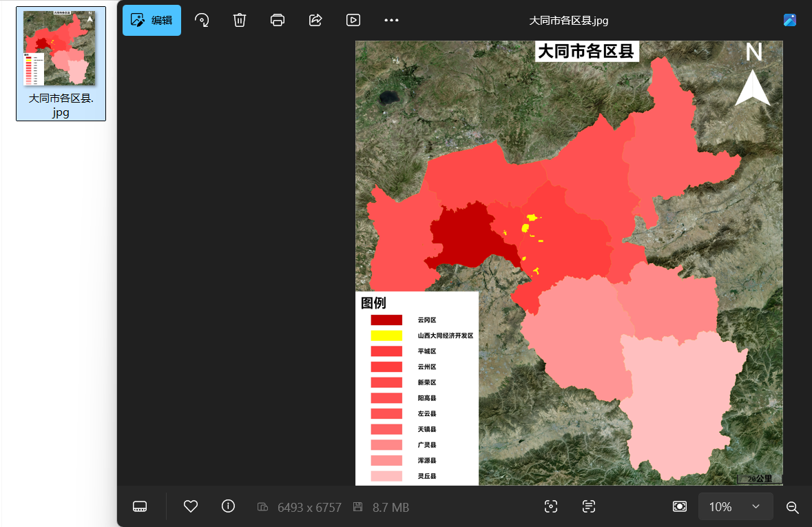Zoom out using the magnifier minus icon
The width and height of the screenshot is (812, 527).
793,507
